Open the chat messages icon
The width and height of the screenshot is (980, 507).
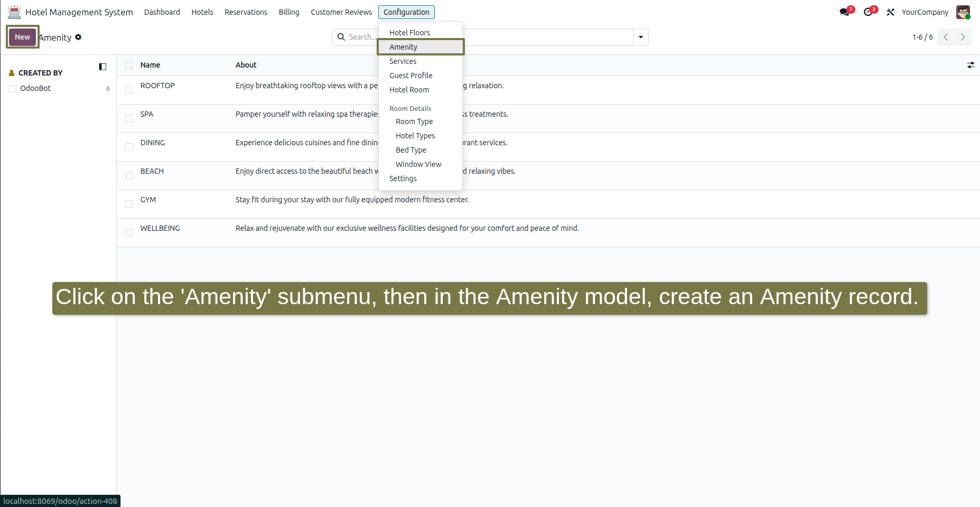point(844,12)
